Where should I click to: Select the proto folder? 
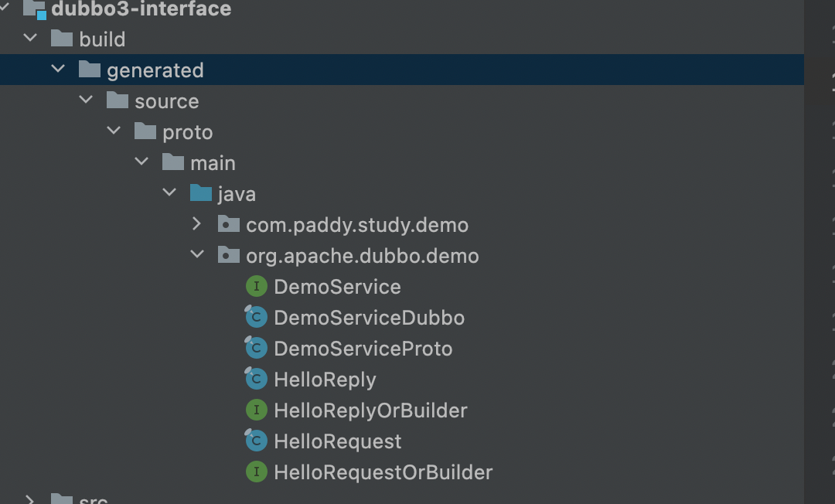point(186,131)
